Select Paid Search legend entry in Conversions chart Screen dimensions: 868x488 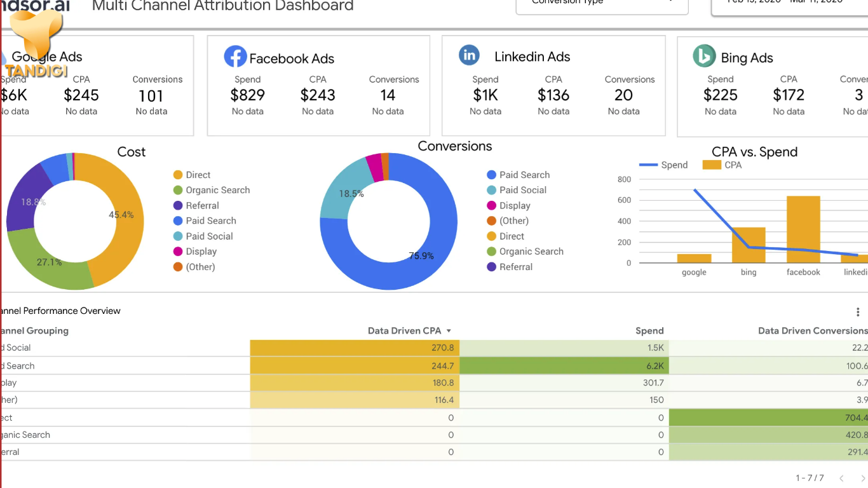click(x=519, y=175)
